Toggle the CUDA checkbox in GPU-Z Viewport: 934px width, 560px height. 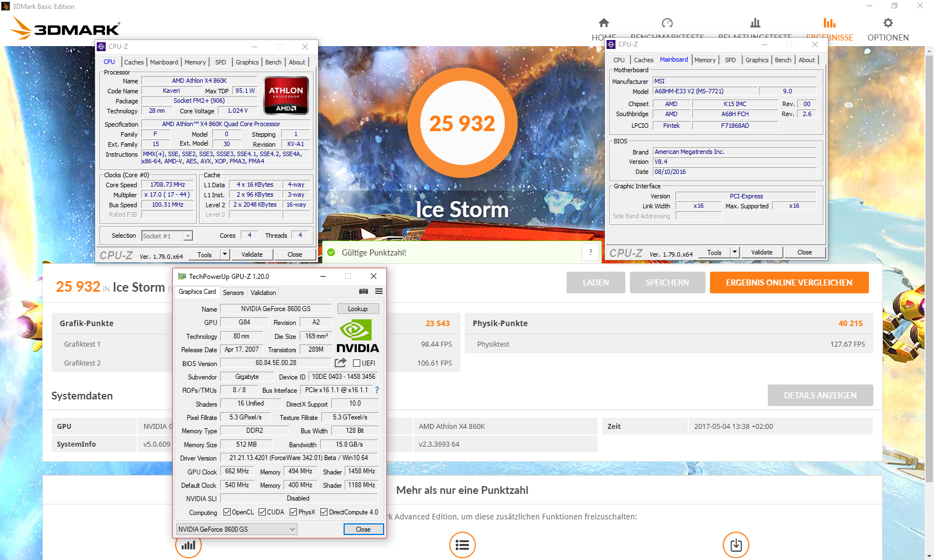click(262, 512)
